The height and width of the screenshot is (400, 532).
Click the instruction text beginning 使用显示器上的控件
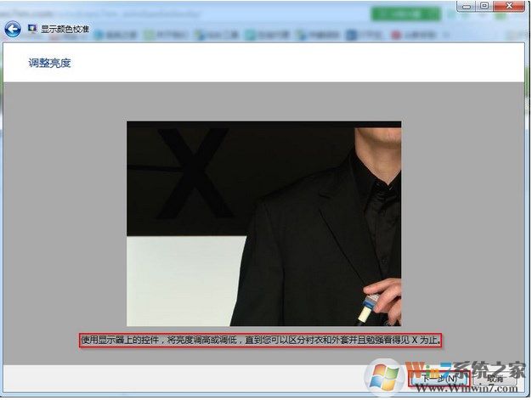[x=261, y=340]
